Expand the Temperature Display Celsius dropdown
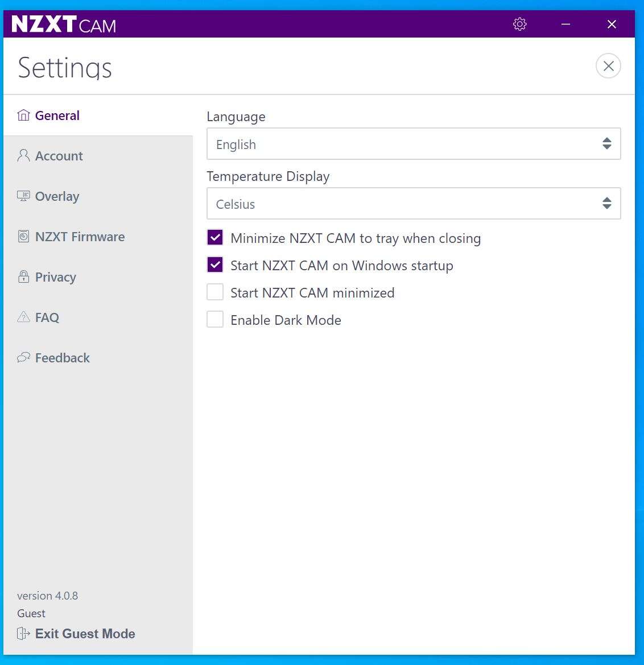The width and height of the screenshot is (644, 665). 413,204
